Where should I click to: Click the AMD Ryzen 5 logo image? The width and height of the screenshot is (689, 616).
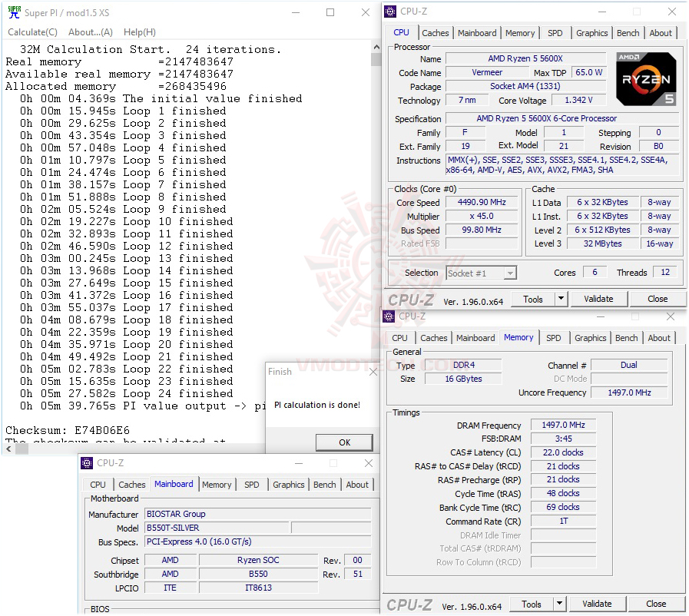click(x=646, y=79)
